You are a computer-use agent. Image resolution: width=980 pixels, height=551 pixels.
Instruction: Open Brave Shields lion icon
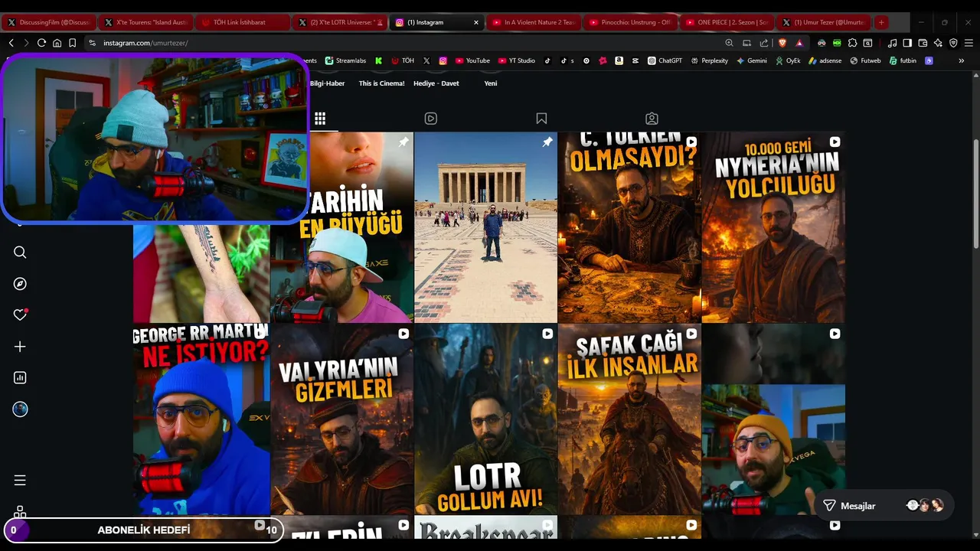point(782,43)
